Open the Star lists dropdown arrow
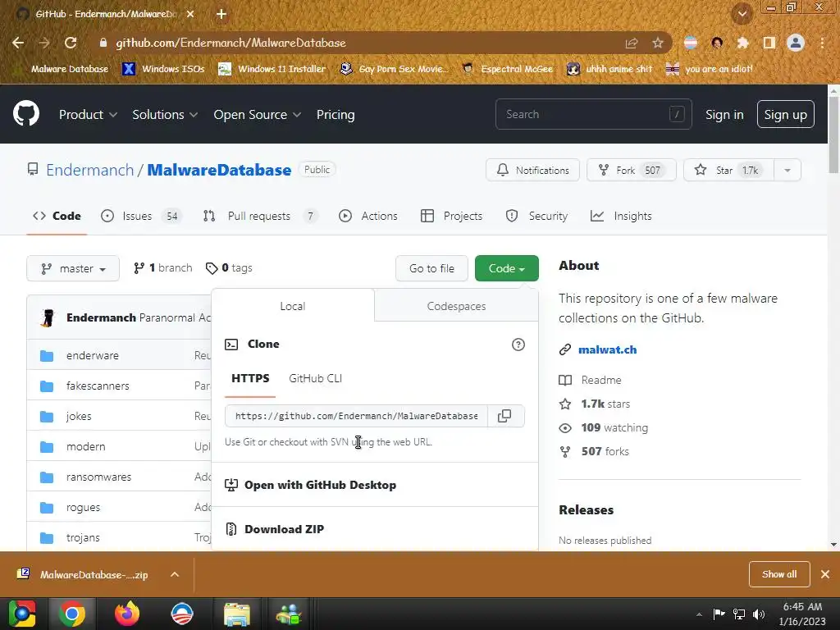Viewport: 840px width, 630px height. click(x=787, y=171)
